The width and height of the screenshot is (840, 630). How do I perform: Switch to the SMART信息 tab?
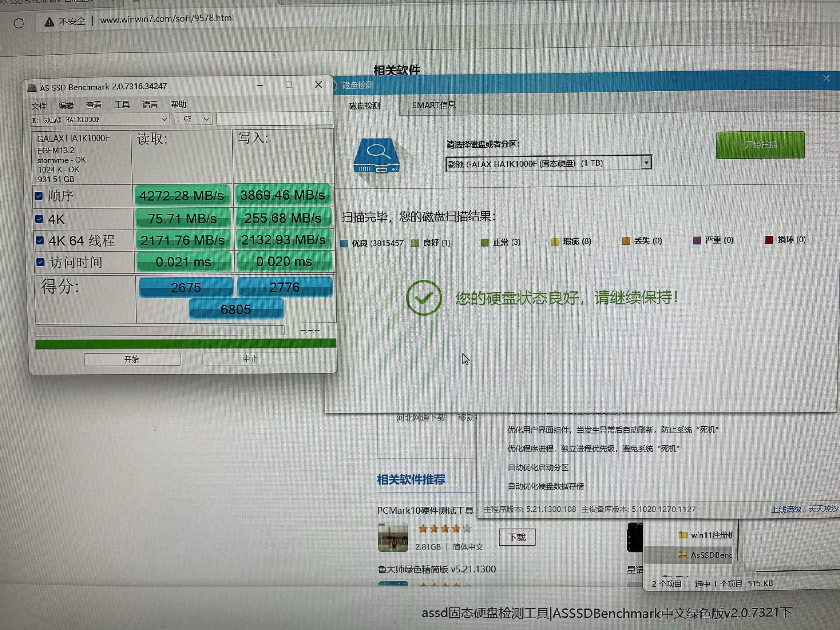pos(434,105)
